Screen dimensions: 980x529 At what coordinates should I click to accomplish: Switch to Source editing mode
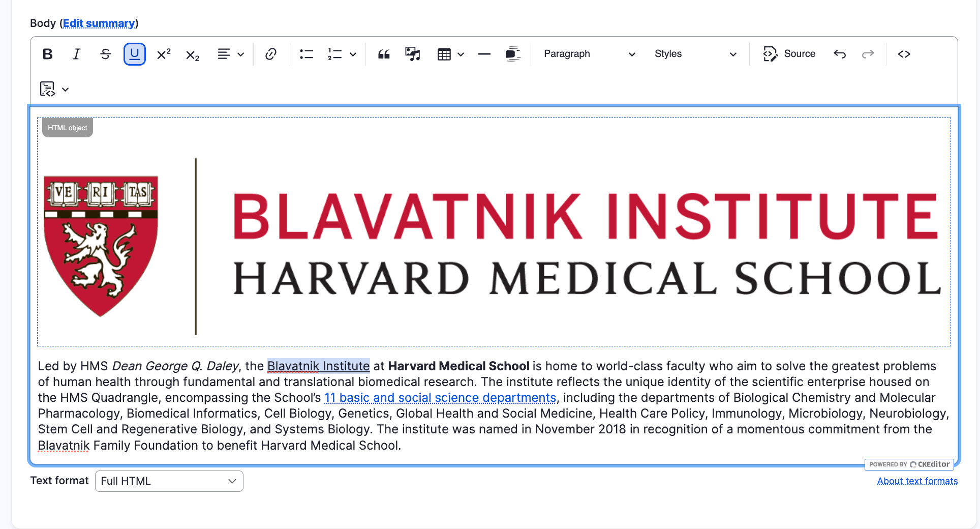(789, 54)
